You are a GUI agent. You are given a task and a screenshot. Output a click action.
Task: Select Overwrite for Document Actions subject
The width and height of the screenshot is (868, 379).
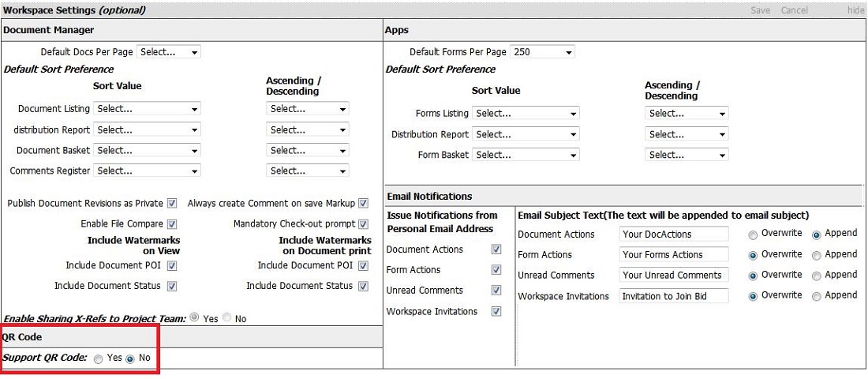(x=753, y=235)
